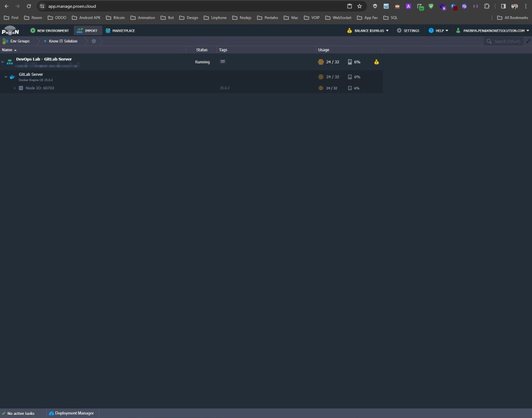Screen dimensions: 532x418
Task: Click the tags icon in the DevOps Lab row
Action: pos(222,62)
